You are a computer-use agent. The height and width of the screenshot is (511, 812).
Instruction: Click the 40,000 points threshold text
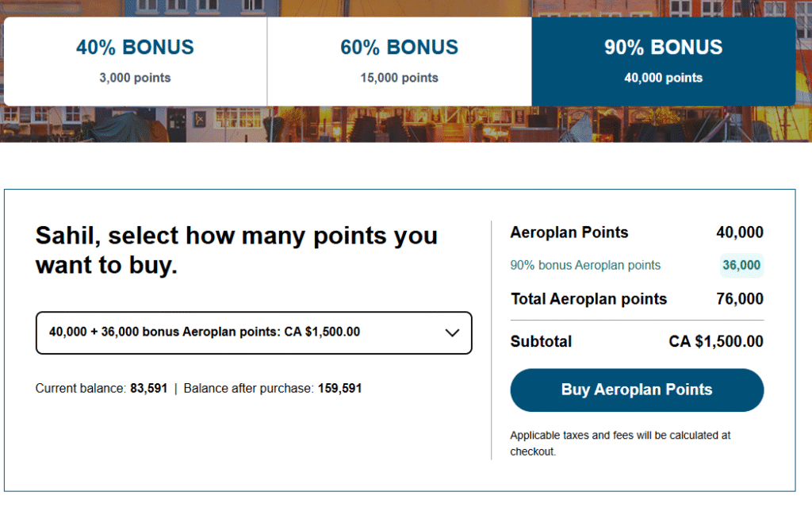pos(663,78)
